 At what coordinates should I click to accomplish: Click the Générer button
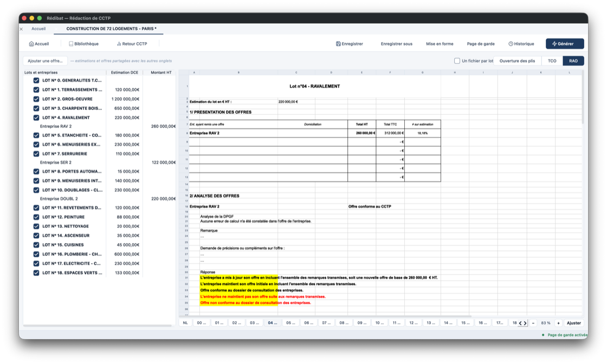click(x=565, y=44)
